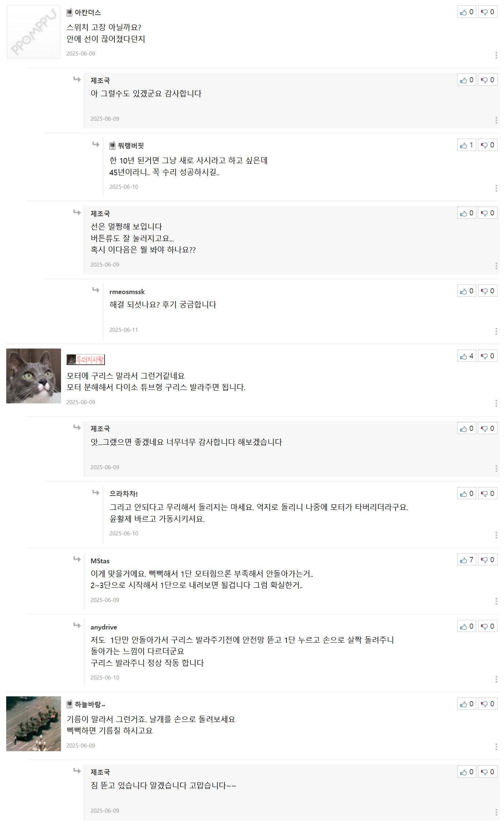Open the gray cat profile picture

coord(34,376)
